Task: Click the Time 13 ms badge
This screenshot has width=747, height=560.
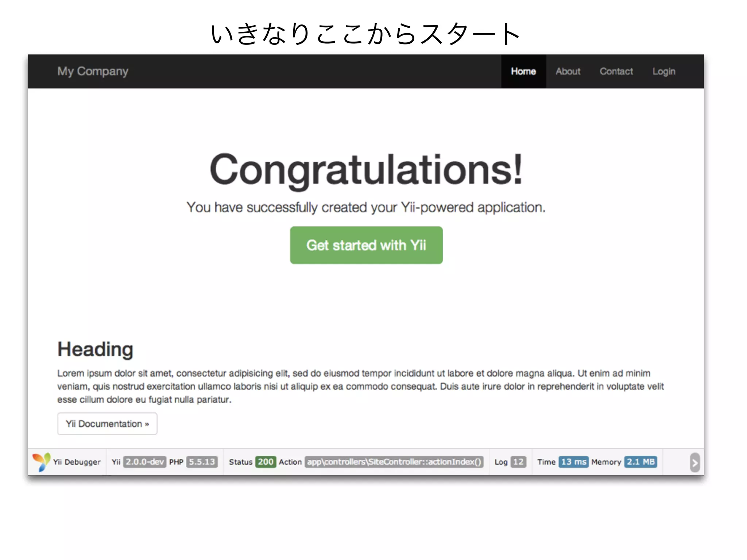Action: pos(573,462)
